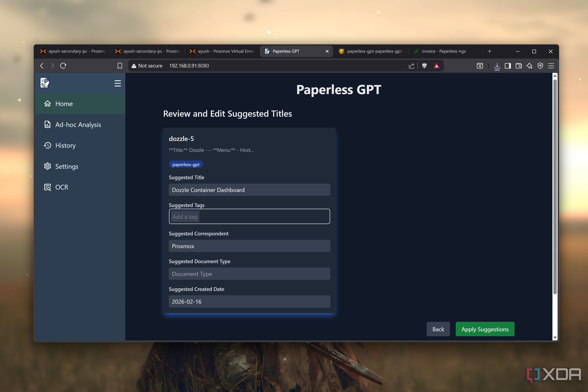Open the Brave Wallet icon
Screen dimensions: 588x392
pos(518,66)
